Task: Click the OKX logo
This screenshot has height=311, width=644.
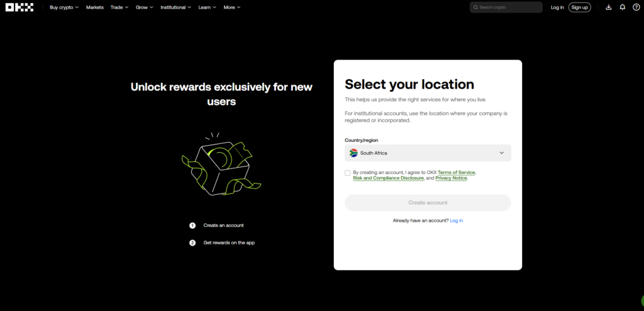Action: 19,8
